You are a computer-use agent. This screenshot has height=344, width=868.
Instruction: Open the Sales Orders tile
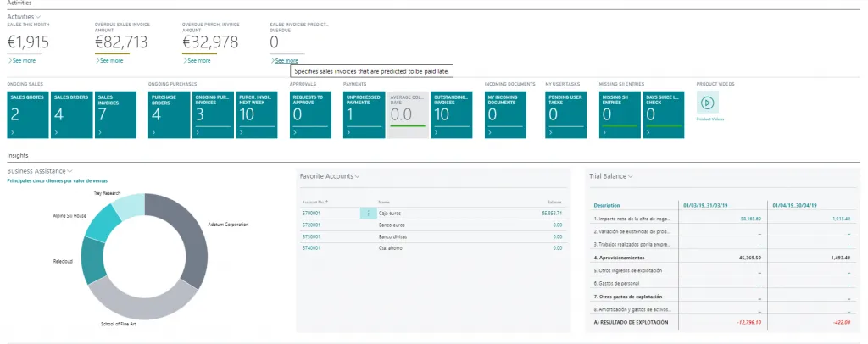pos(71,114)
